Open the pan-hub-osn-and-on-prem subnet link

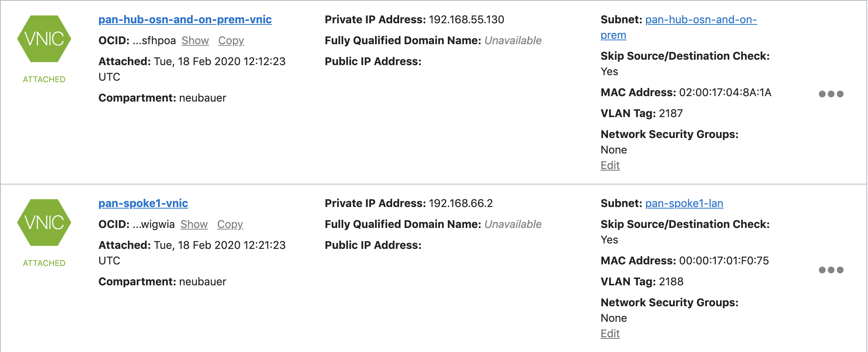tap(701, 19)
